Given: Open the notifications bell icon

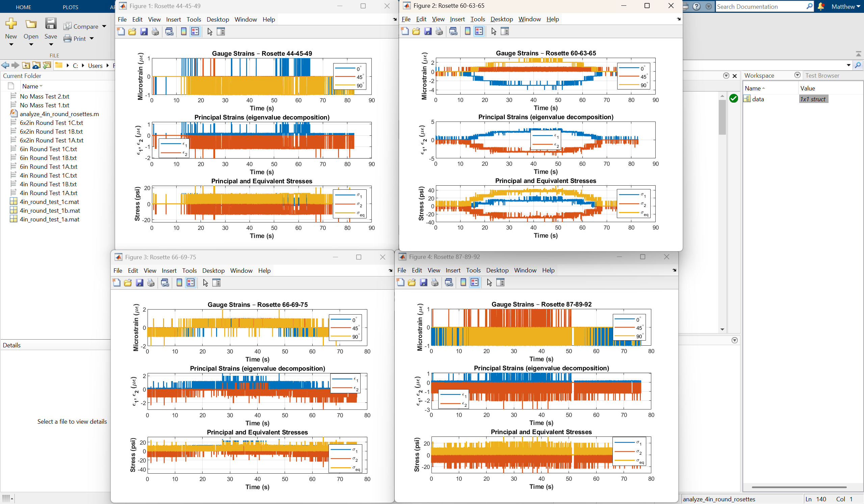Looking at the screenshot, I should 821,6.
